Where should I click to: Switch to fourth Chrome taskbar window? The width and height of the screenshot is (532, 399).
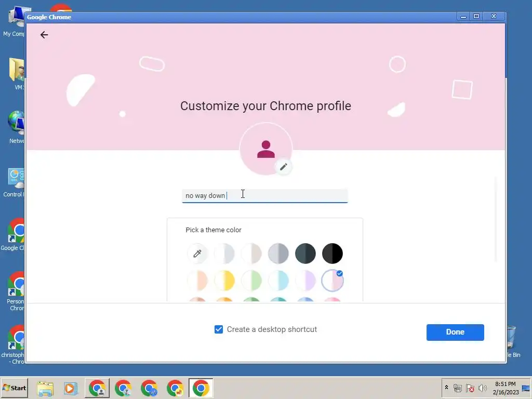click(175, 388)
